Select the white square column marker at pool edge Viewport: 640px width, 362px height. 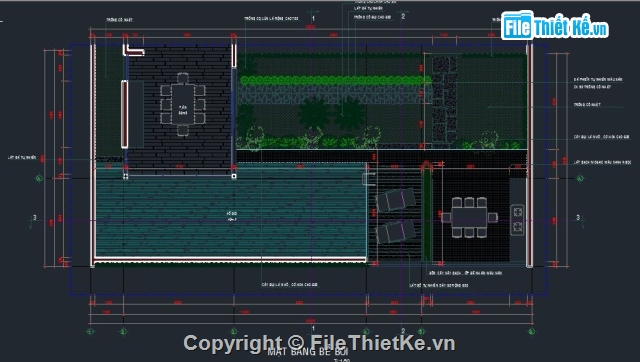click(x=234, y=176)
